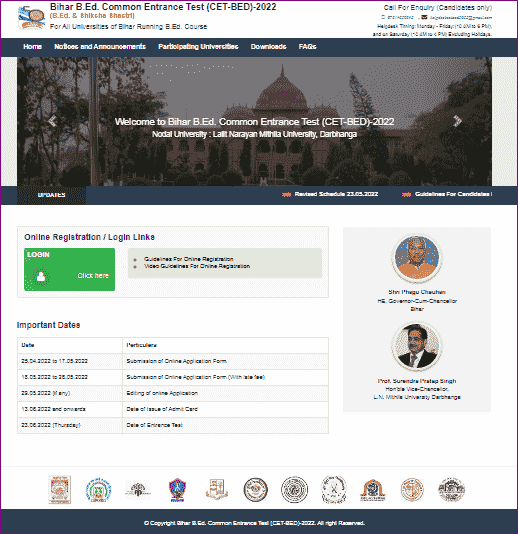518x534 pixels.
Task: Click the 'Welcome to Bihar B.Ed.' banner caption
Action: (x=254, y=122)
